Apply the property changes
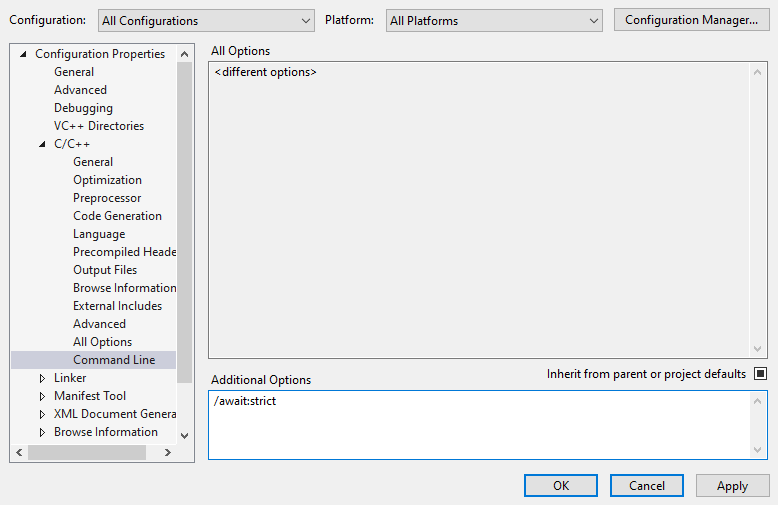Image resolution: width=778 pixels, height=505 pixels. pos(732,486)
